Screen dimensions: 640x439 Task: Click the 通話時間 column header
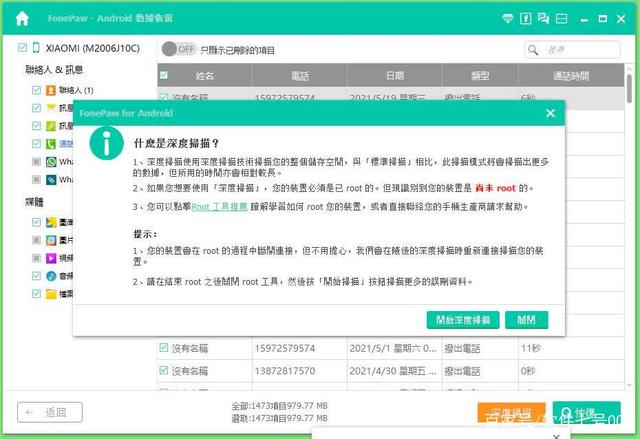pyautogui.click(x=571, y=75)
